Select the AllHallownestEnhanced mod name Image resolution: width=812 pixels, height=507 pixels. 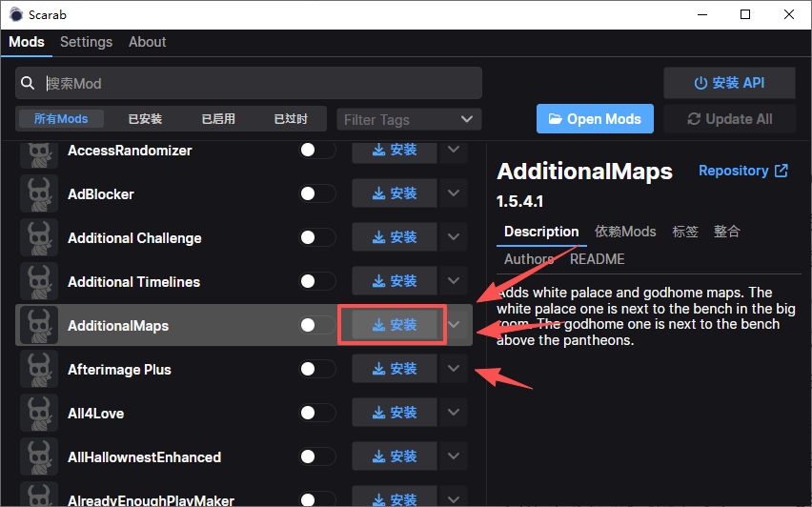pos(145,457)
